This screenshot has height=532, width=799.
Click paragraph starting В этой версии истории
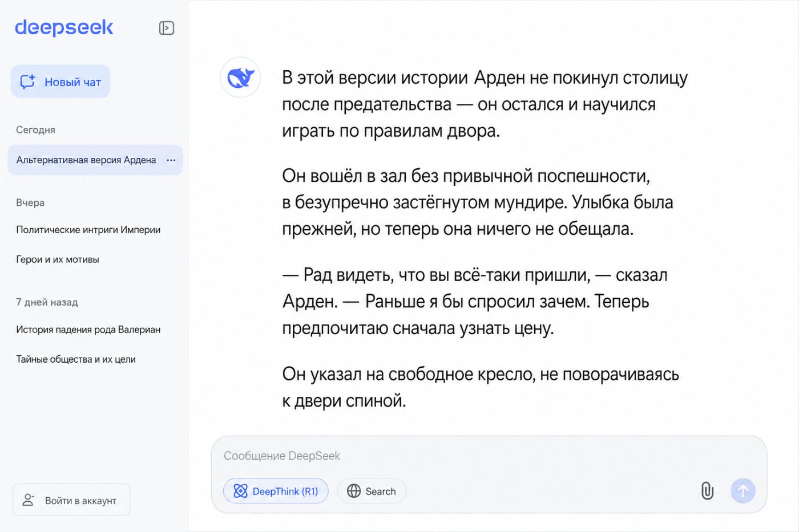click(x=485, y=104)
